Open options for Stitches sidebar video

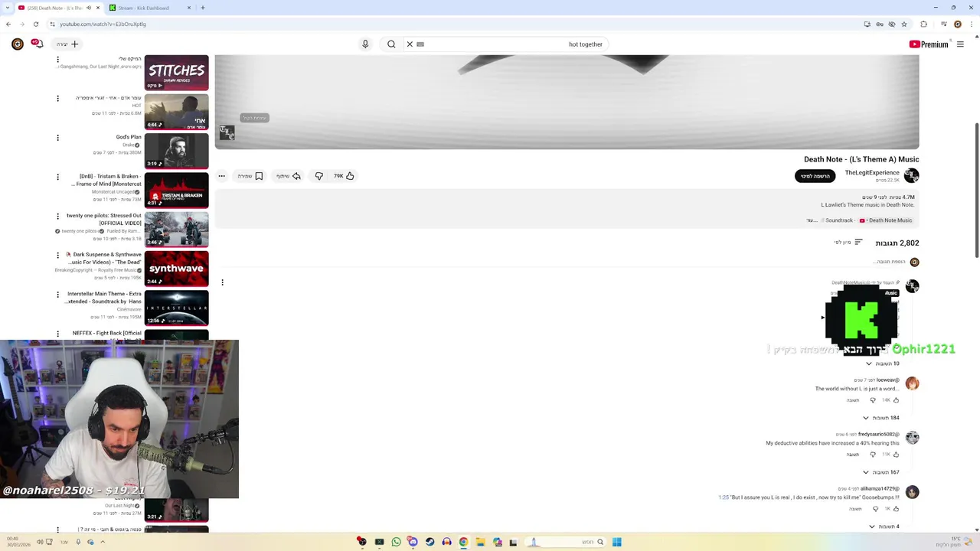(x=57, y=60)
